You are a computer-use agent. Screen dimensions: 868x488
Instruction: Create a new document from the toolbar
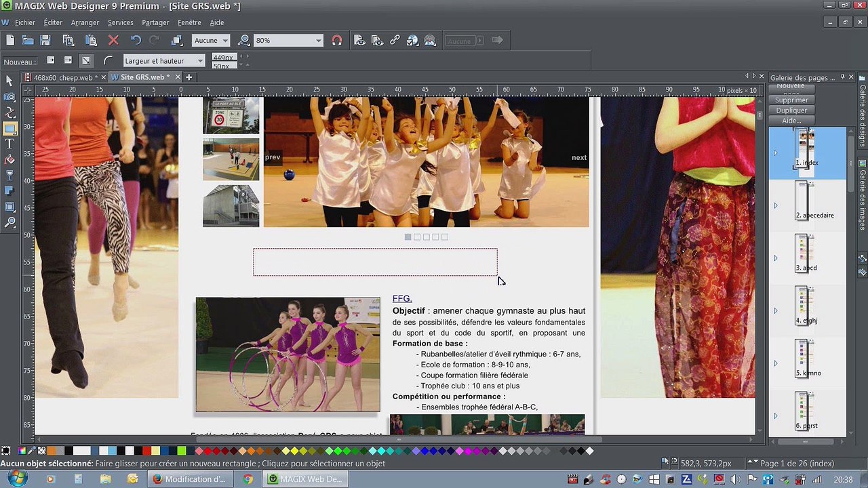(x=10, y=41)
